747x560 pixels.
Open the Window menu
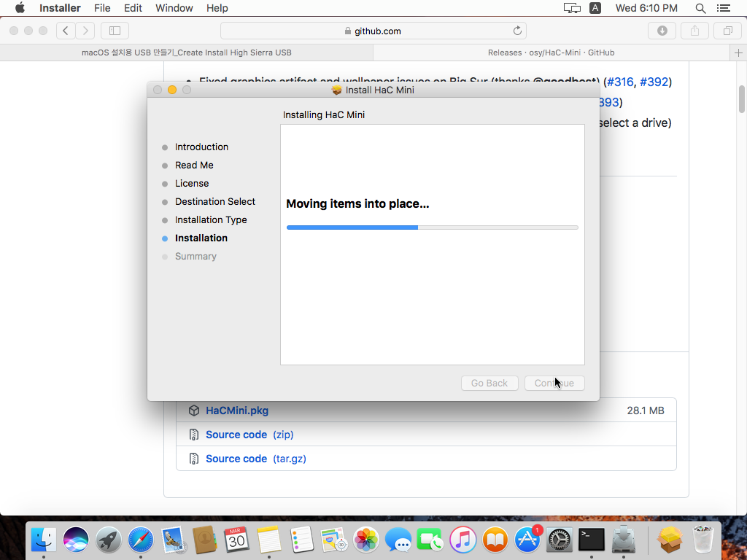(x=174, y=8)
